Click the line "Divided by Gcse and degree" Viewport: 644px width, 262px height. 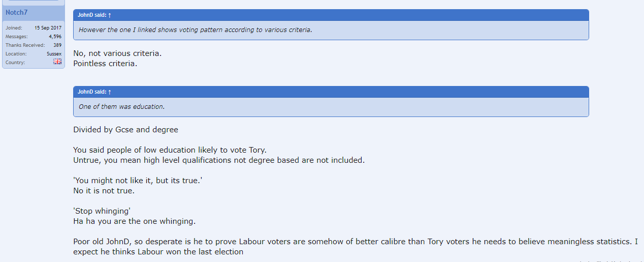[125, 130]
